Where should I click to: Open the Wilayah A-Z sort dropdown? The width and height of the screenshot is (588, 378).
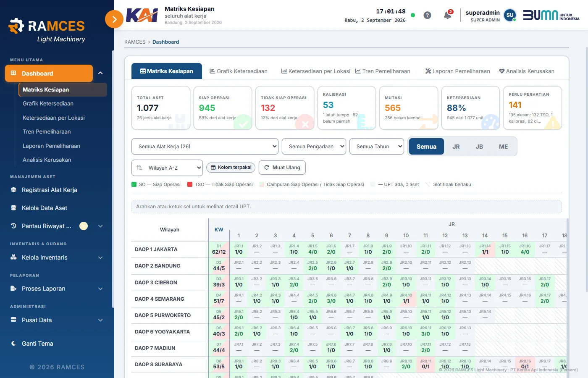point(167,168)
